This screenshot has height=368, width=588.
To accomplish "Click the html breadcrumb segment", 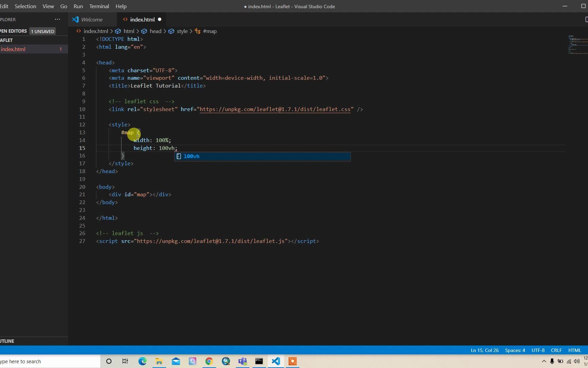I will tap(129, 31).
